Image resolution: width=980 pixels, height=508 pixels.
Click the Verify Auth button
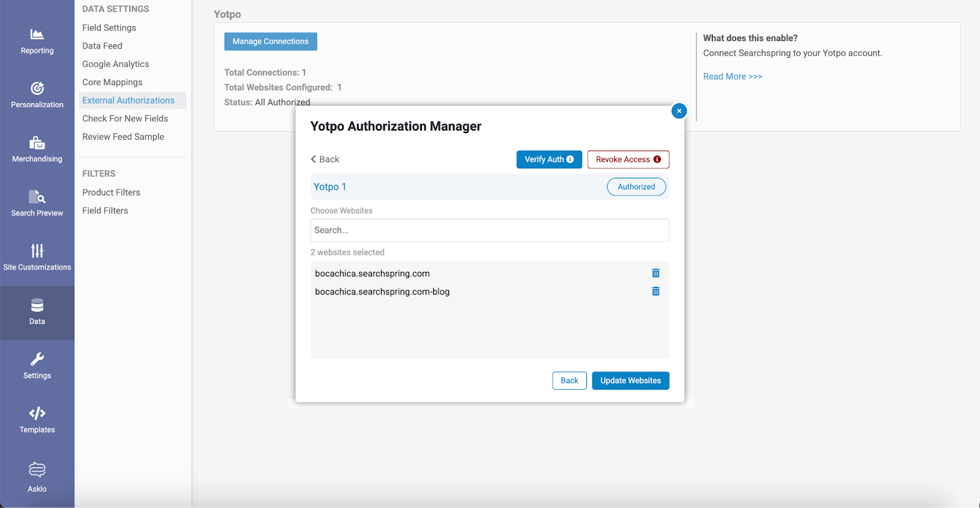pos(549,159)
